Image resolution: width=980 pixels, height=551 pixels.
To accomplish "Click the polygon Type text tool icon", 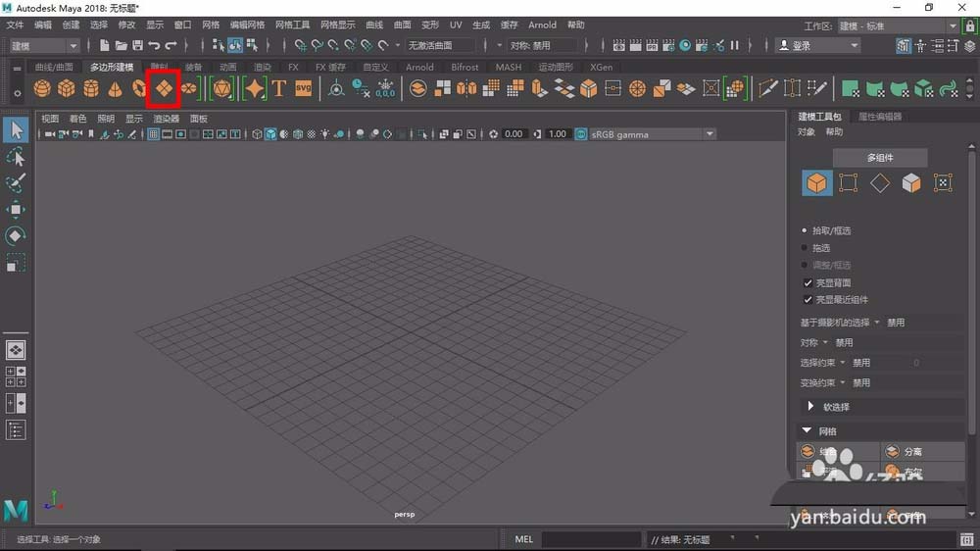I will click(278, 88).
